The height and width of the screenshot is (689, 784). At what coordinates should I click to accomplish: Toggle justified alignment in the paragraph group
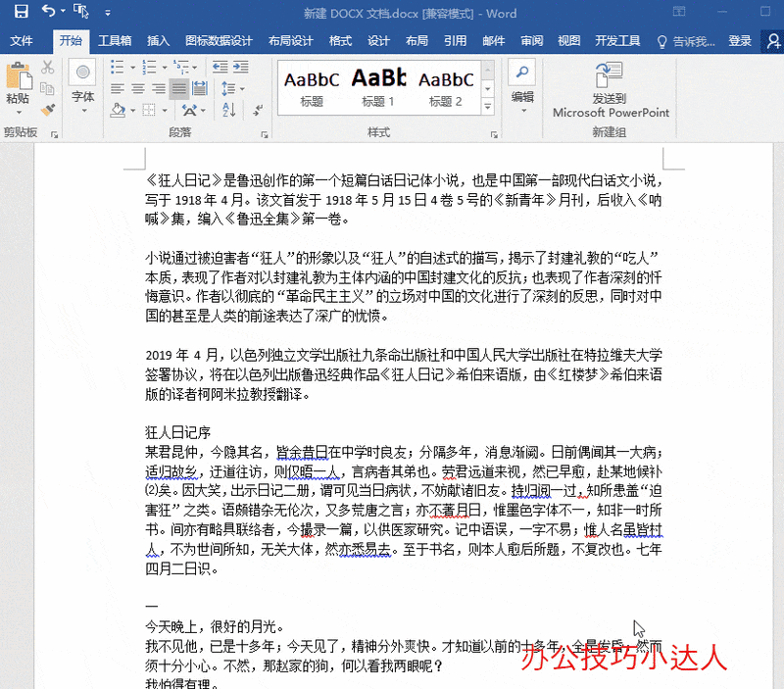pos(178,86)
